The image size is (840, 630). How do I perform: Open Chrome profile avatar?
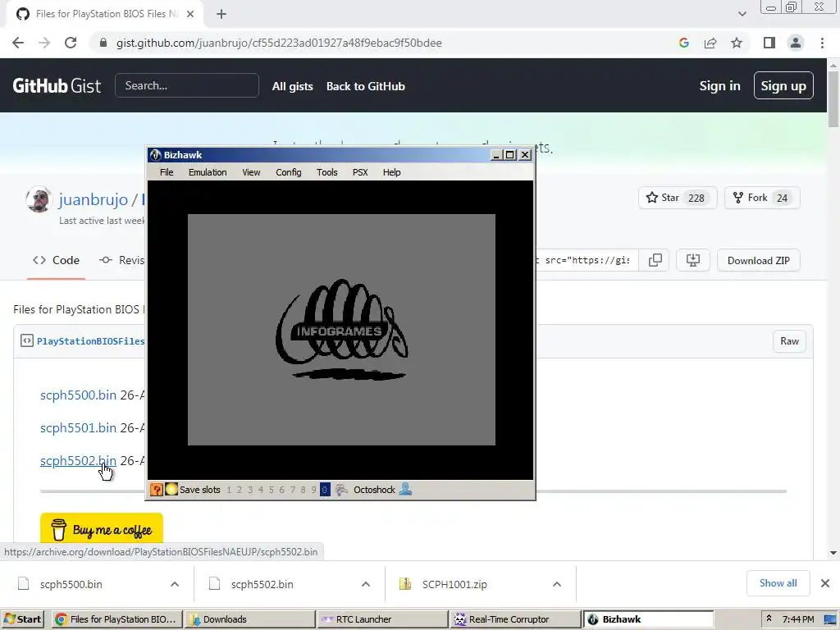(x=796, y=43)
